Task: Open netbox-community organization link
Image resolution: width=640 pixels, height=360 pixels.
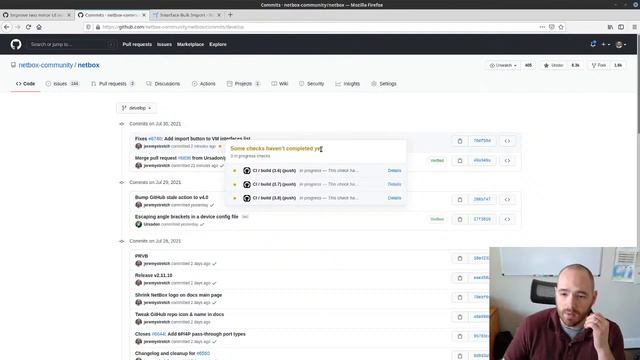Action: 46,65
